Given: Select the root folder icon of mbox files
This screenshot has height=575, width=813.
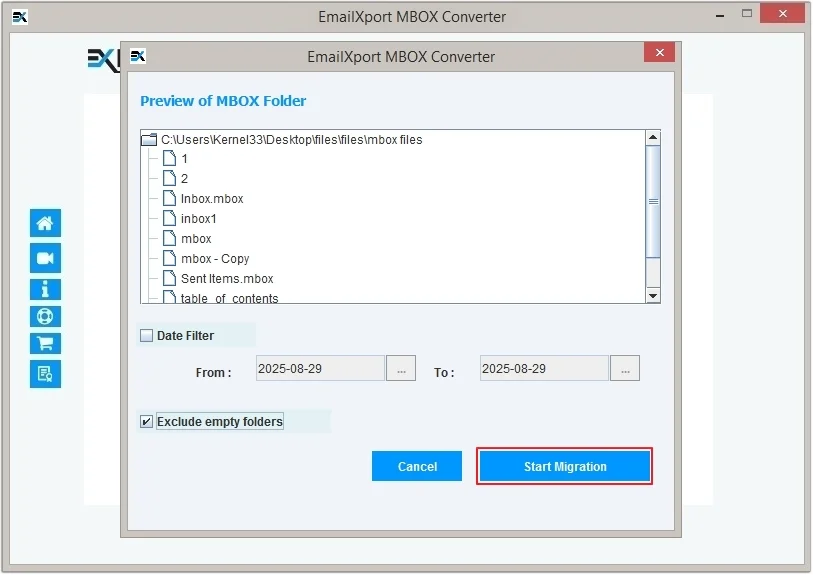Looking at the screenshot, I should (149, 139).
